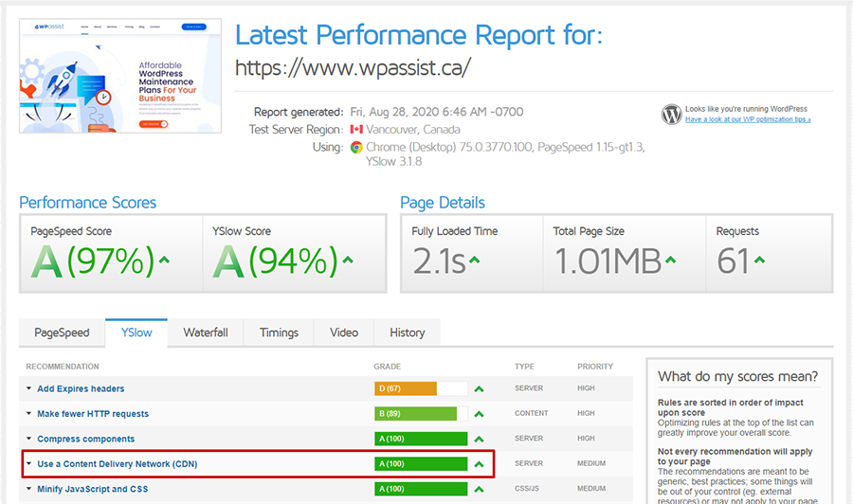
Task: Click up arrow beside Minify JavaScript and CSS grade
Action: (479, 489)
